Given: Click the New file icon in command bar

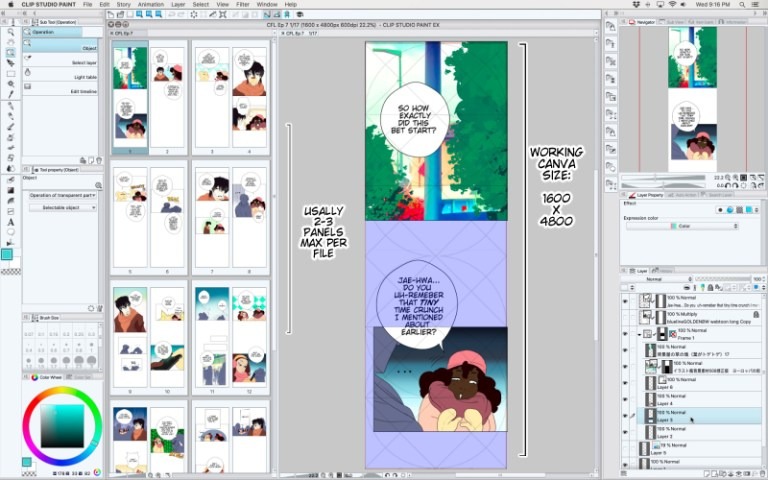Looking at the screenshot, I should tap(111, 15).
